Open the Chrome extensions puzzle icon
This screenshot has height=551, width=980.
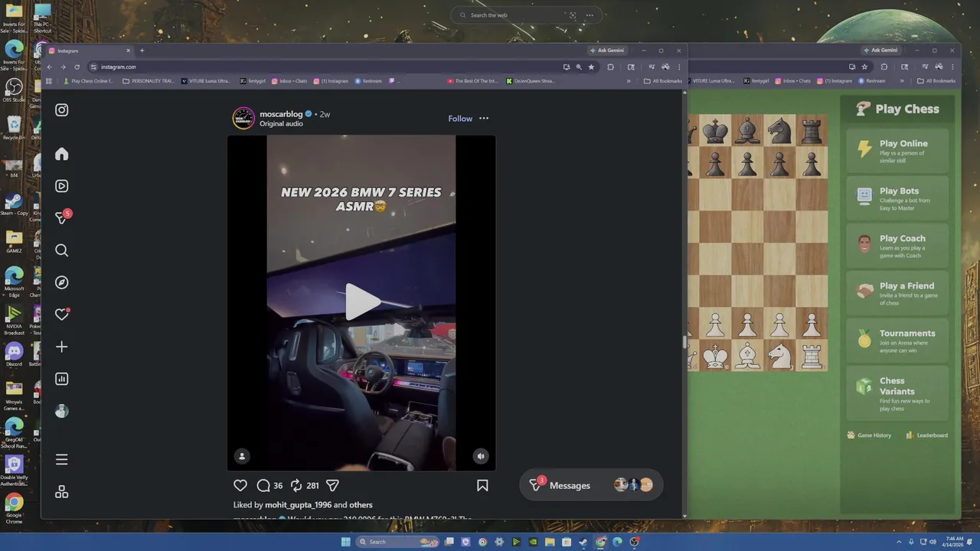tap(610, 67)
